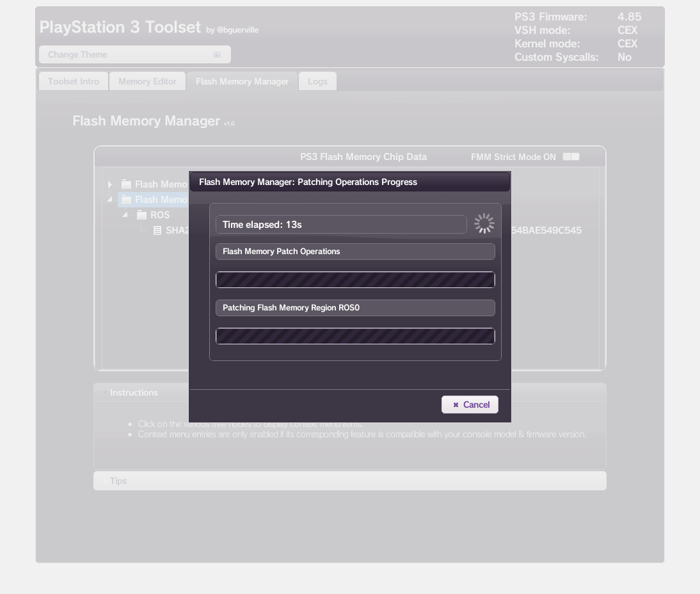Click the document icon beside the SHA2 entry
Screen dimensions: 700x594
click(157, 230)
